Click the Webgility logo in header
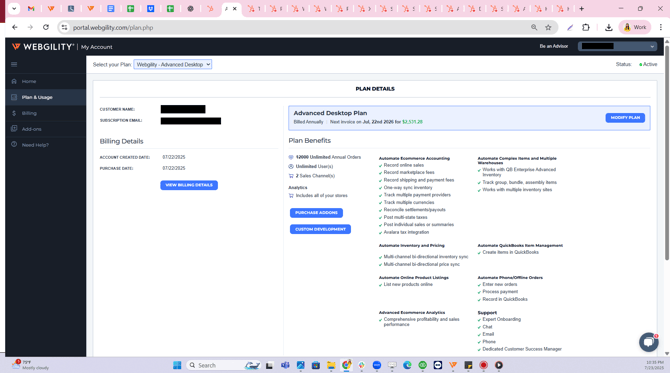 (43, 47)
